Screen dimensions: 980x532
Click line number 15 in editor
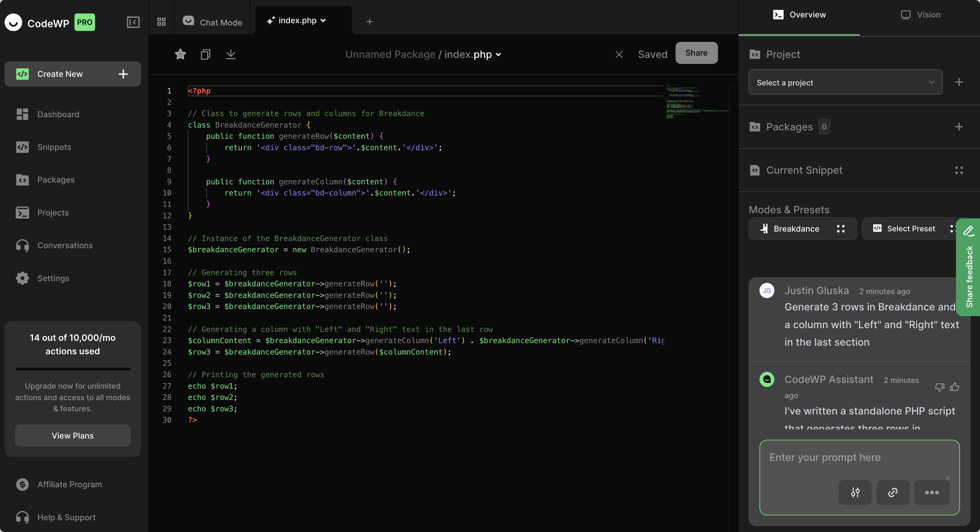[x=167, y=249]
